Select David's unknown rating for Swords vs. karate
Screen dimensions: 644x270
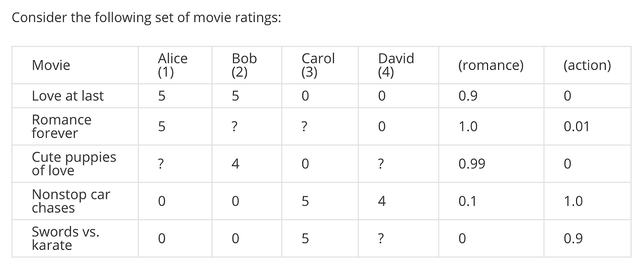[x=381, y=239]
